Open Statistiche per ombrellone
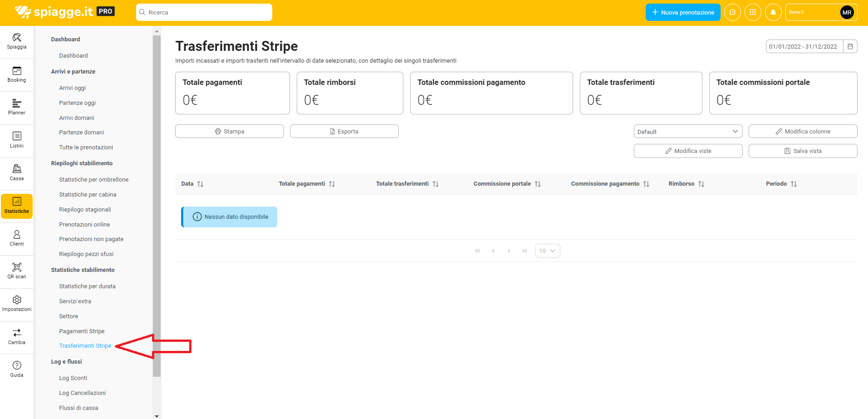This screenshot has height=419, width=868. coord(94,179)
